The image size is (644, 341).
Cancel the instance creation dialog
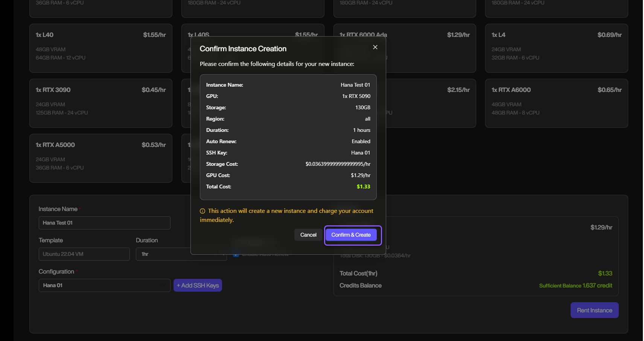308,235
